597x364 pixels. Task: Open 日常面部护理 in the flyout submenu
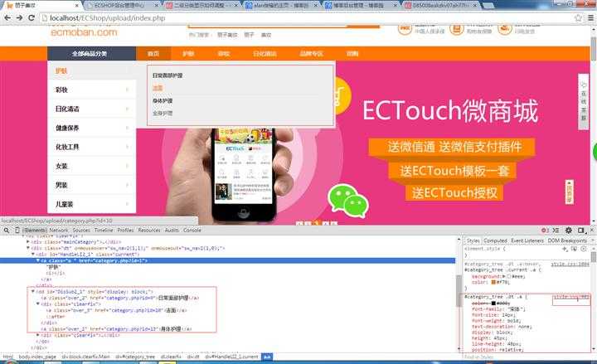coord(167,75)
